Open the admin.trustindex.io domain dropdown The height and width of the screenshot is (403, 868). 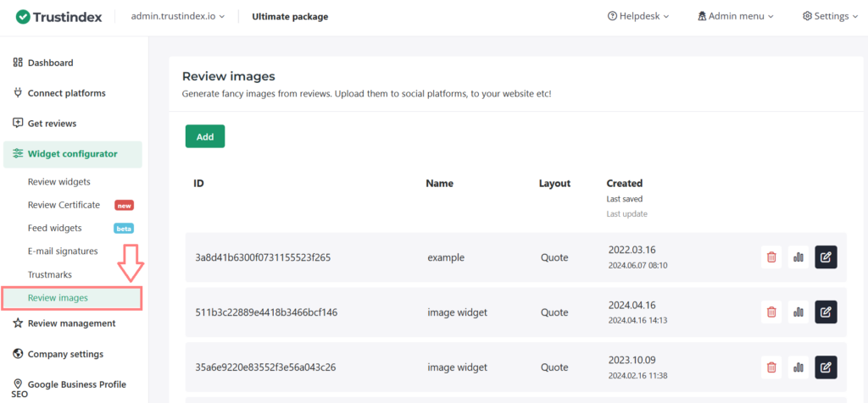pyautogui.click(x=178, y=16)
